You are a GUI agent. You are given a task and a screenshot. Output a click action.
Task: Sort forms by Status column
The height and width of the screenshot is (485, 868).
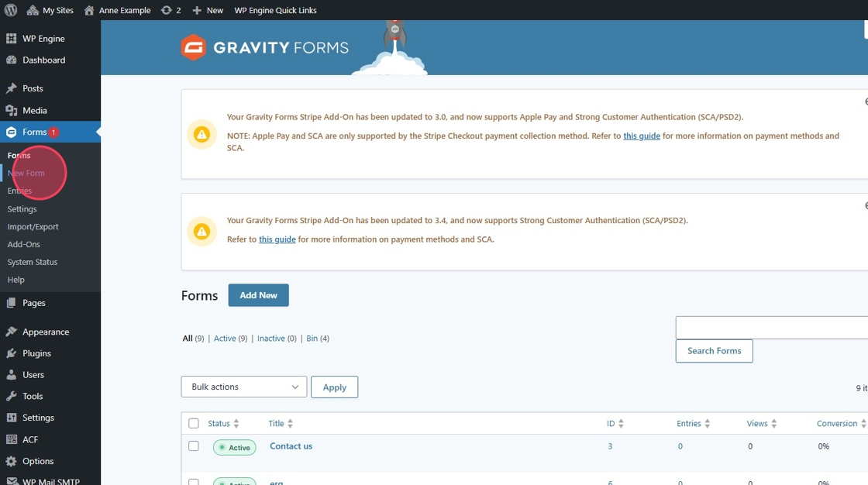tap(224, 424)
